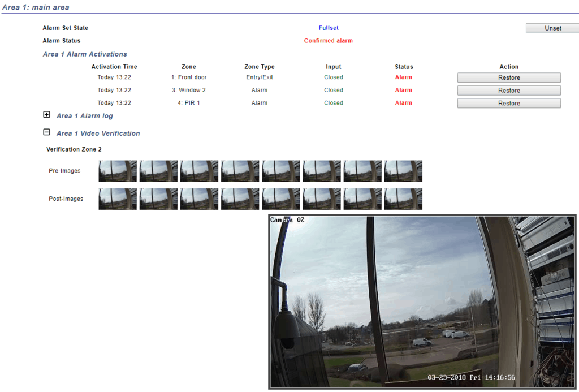This screenshot has width=579, height=392.
Task: Open the Area 1: main area heading
Action: click(x=34, y=7)
